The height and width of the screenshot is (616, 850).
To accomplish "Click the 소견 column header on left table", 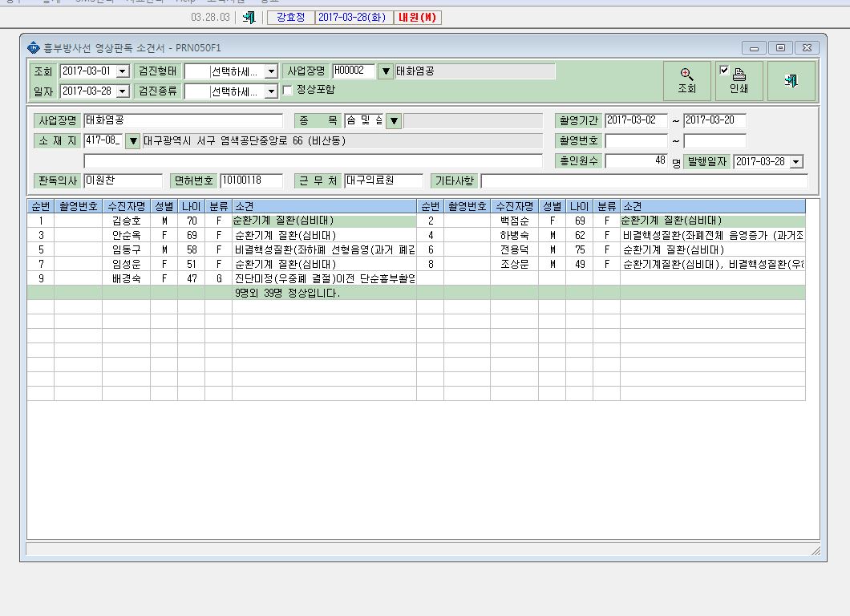I will click(324, 206).
